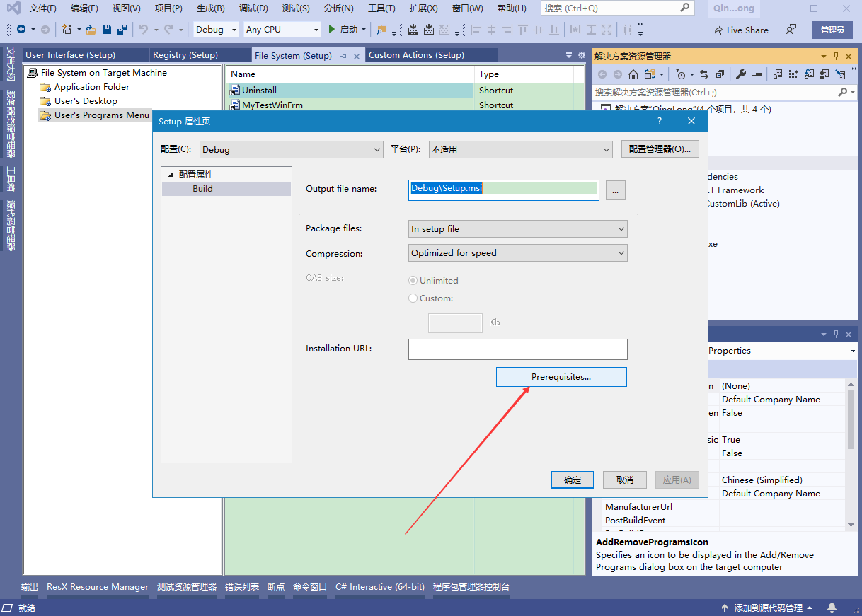The image size is (862, 616).
Task: Select the Unlimited CAB size radio button
Action: pyautogui.click(x=413, y=281)
